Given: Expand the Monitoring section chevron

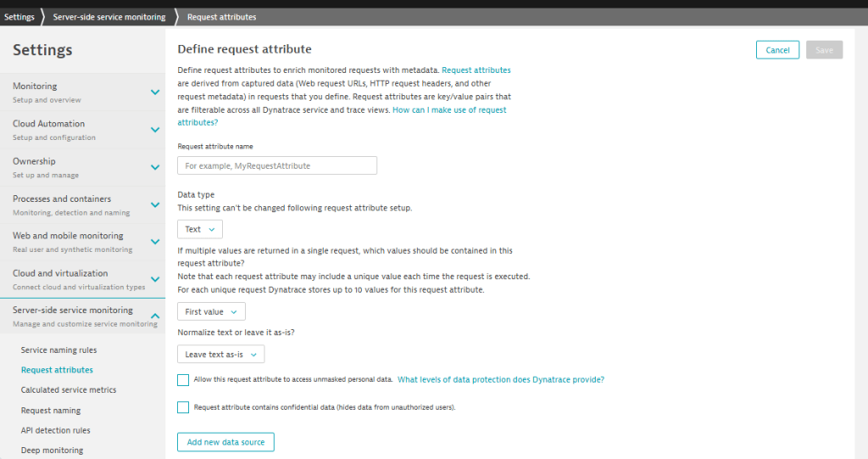Looking at the screenshot, I should point(155,92).
